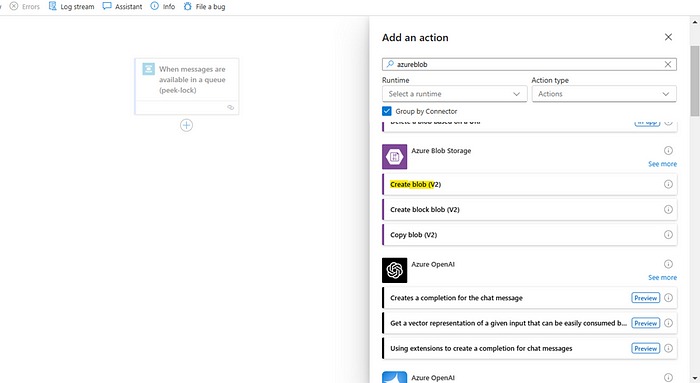Image resolution: width=700 pixels, height=383 pixels.
Task: Open the Assistant toolbar item
Action: pyautogui.click(x=122, y=7)
